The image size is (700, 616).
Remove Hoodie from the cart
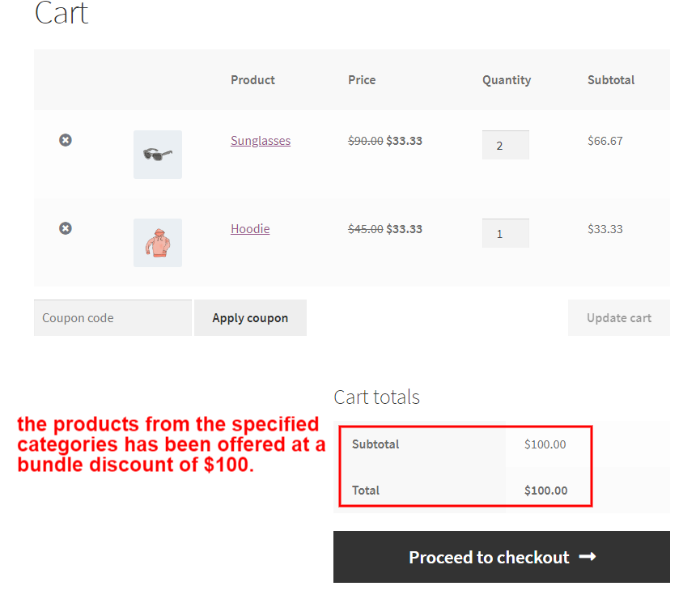click(x=66, y=227)
